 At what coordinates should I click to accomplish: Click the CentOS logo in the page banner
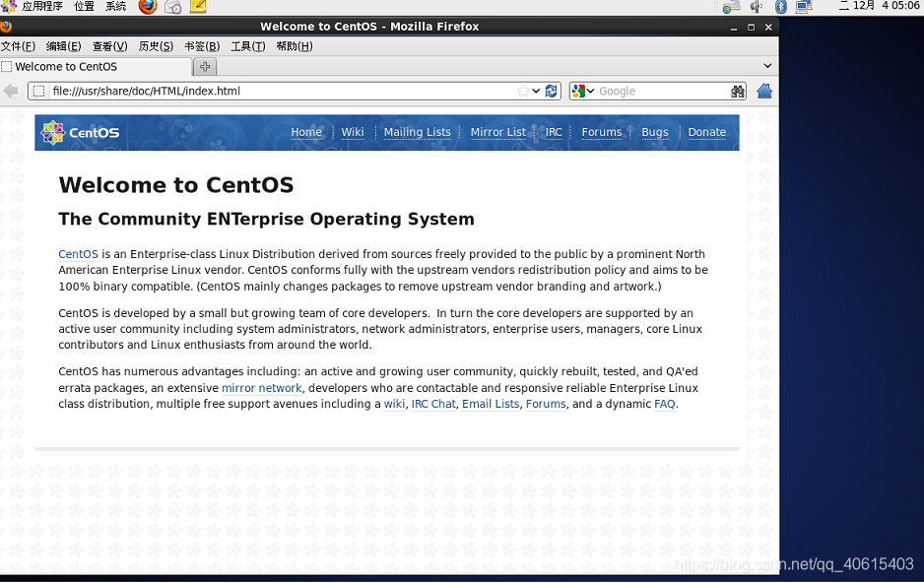click(80, 133)
